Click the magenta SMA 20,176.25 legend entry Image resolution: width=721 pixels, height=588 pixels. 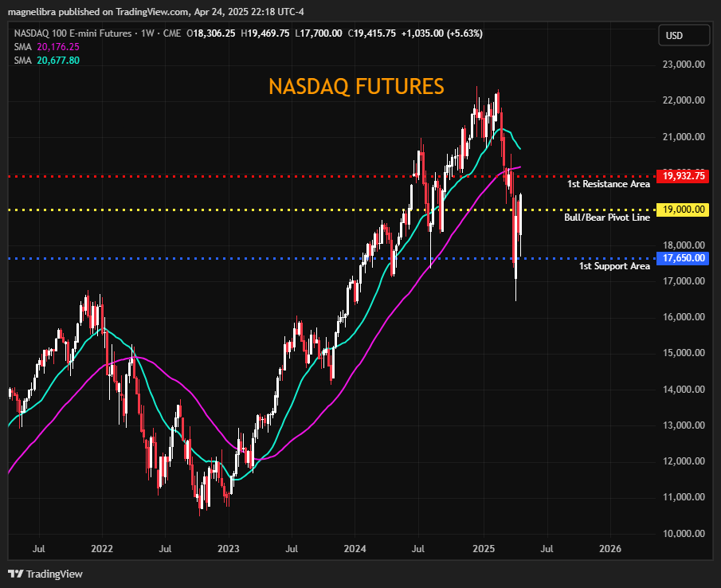pyautogui.click(x=46, y=47)
